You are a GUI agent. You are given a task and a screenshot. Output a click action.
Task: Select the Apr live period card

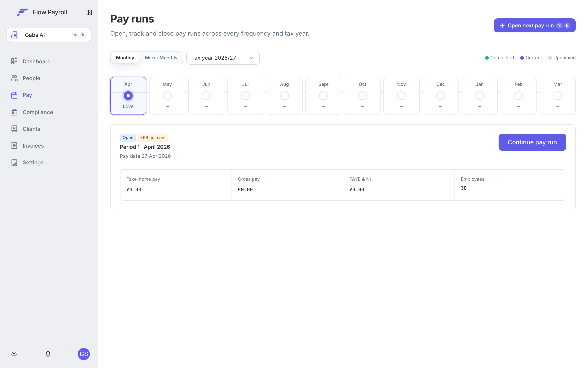(128, 96)
